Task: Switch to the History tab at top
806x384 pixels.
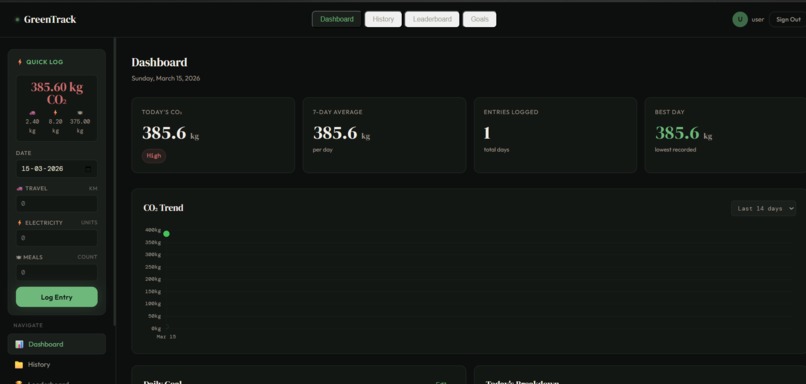Action: pos(383,19)
